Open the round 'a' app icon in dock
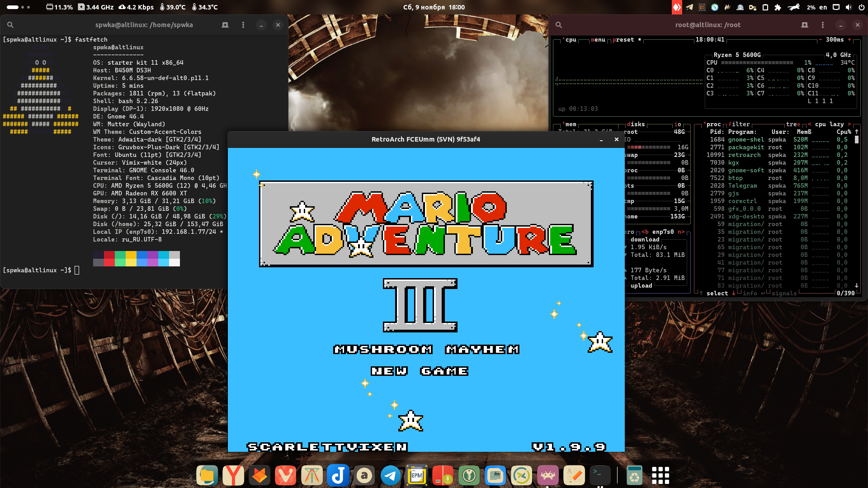868x488 pixels. tap(364, 475)
